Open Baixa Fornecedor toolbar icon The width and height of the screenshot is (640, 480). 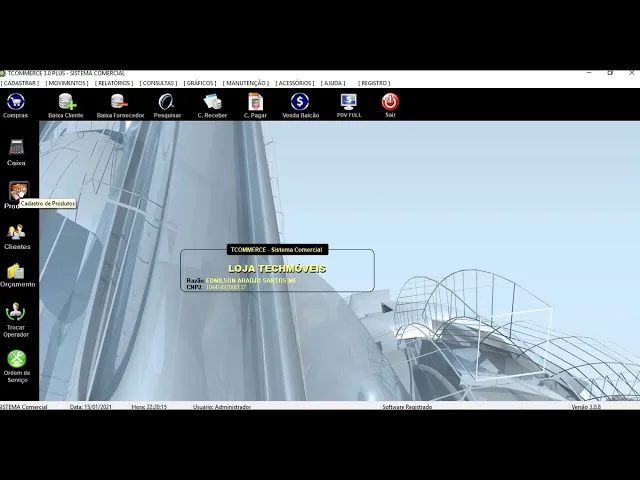click(x=119, y=102)
